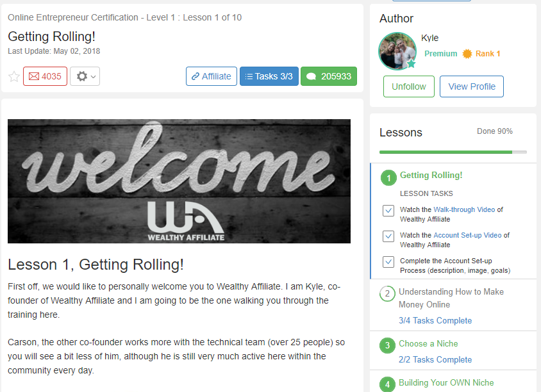The height and width of the screenshot is (392, 541).
Task: Expand the 3/4 Tasks Complete link
Action: point(435,321)
